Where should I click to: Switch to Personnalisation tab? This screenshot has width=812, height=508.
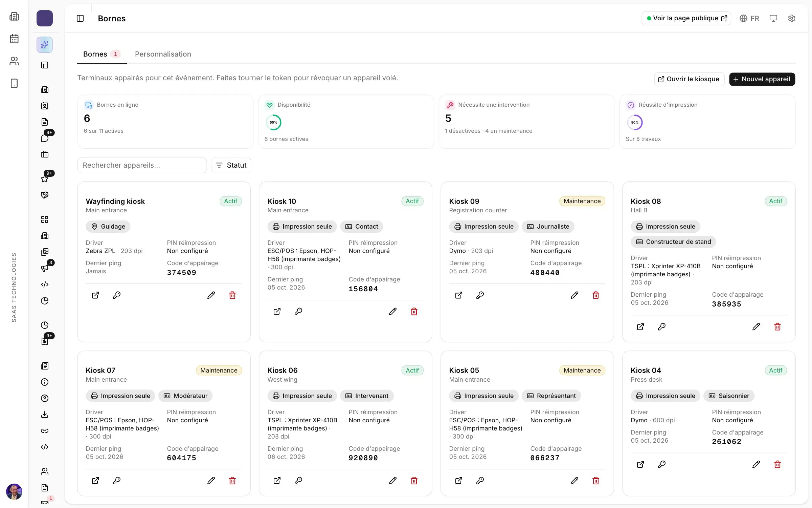(163, 54)
